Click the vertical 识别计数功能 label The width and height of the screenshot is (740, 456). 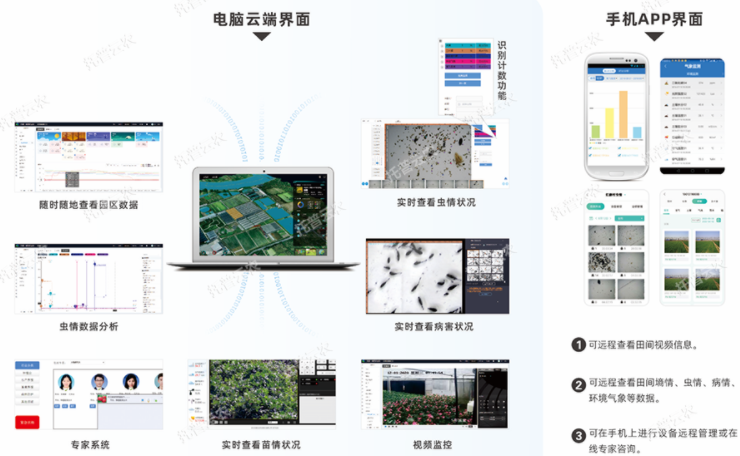pyautogui.click(x=502, y=70)
